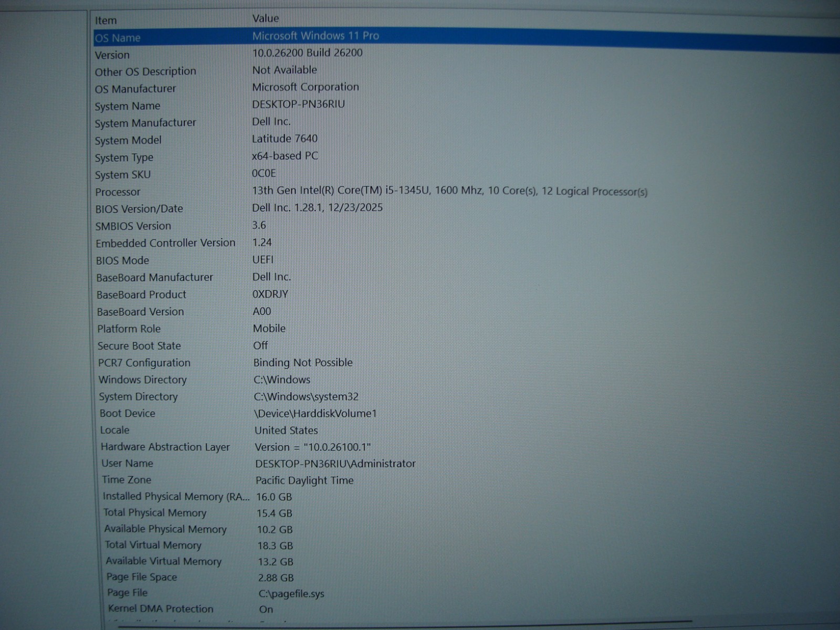Select the Kernel DMA Protection row
840x630 pixels.
[x=161, y=609]
